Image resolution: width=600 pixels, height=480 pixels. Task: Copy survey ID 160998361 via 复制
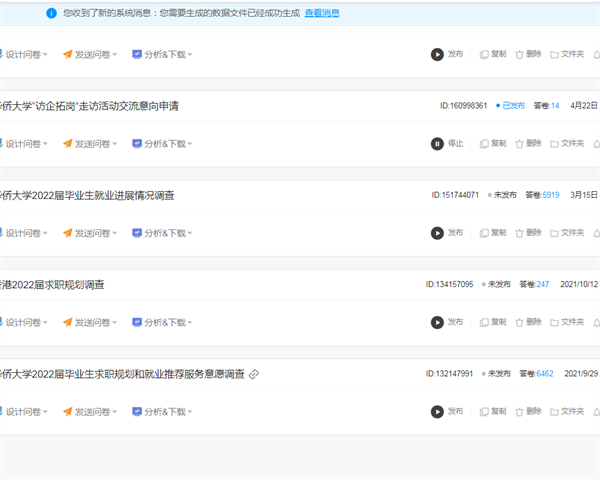(493, 144)
